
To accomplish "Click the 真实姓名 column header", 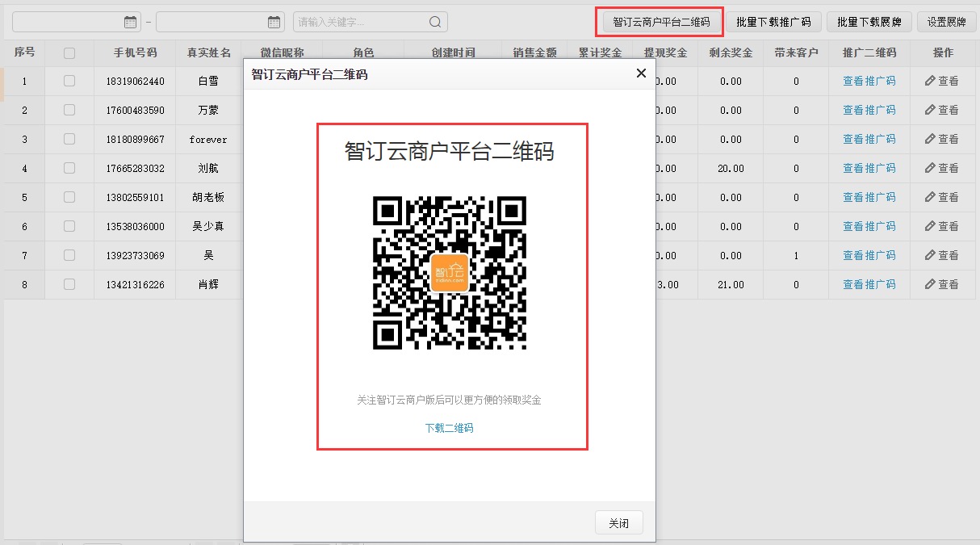I will tap(208, 52).
